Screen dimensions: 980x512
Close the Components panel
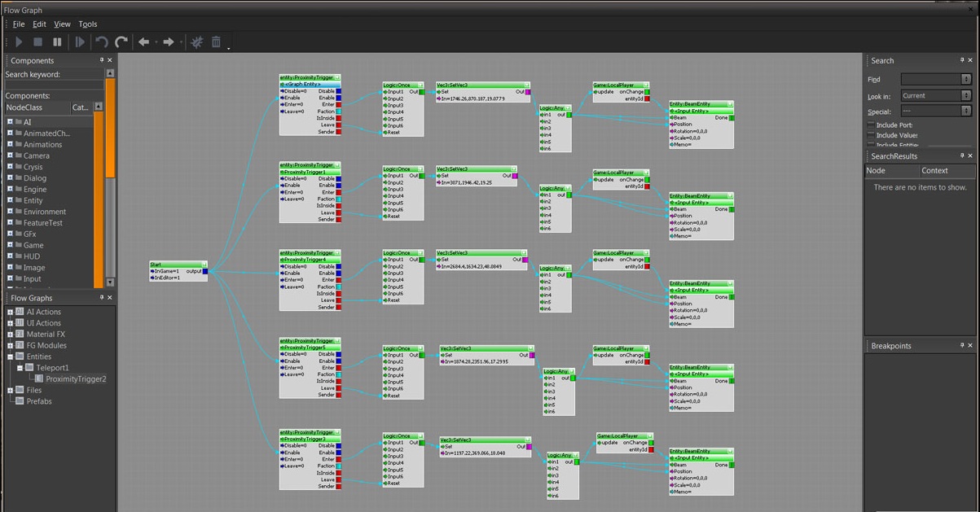[110, 60]
